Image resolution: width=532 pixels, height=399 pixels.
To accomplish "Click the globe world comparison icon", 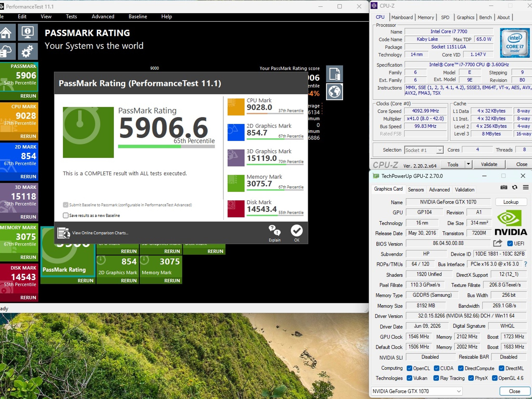I will [x=334, y=92].
